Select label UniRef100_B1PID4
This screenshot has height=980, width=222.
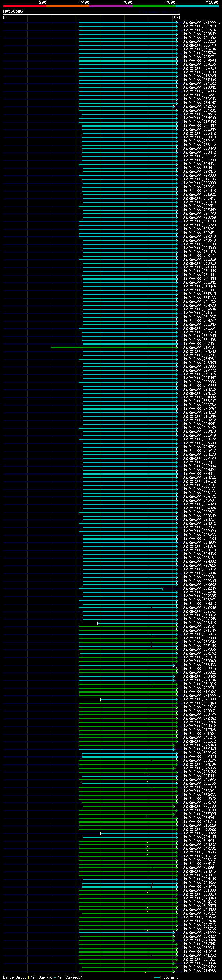[199, 347]
